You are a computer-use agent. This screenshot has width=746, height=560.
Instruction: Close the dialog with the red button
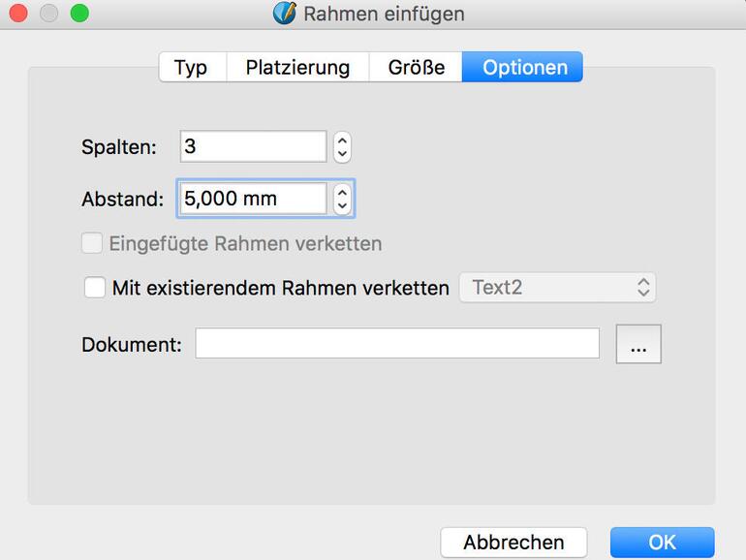[x=18, y=14]
